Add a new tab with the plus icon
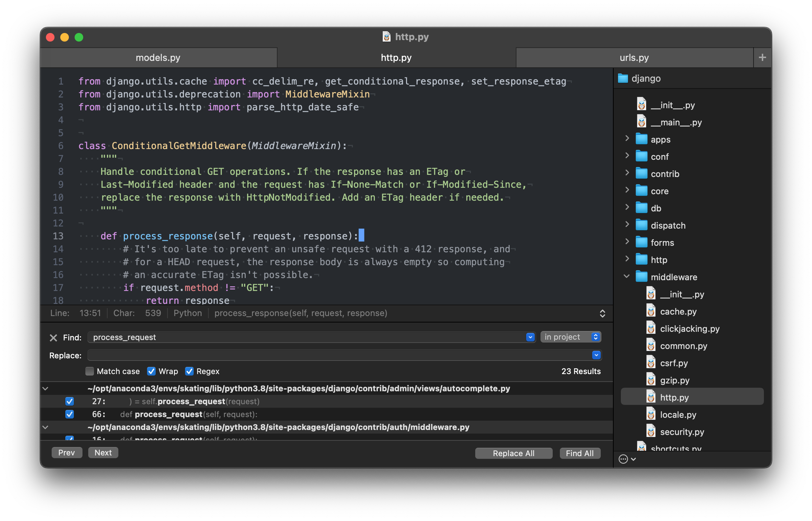The image size is (812, 521). [762, 57]
